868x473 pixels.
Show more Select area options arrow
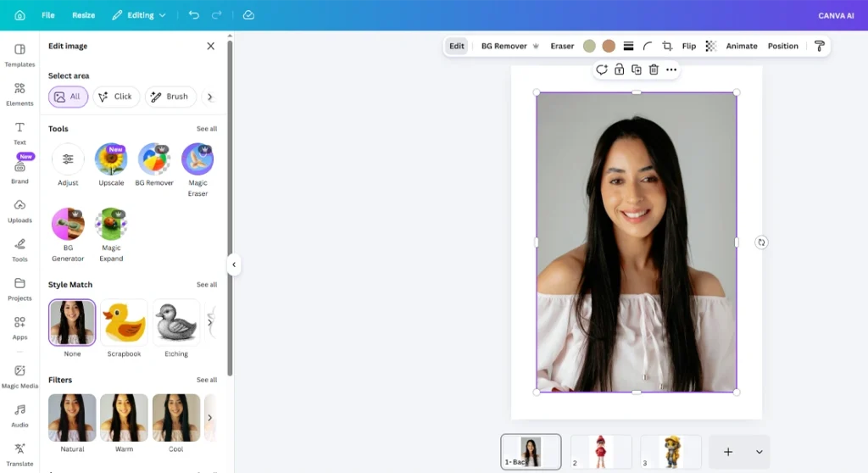click(210, 97)
